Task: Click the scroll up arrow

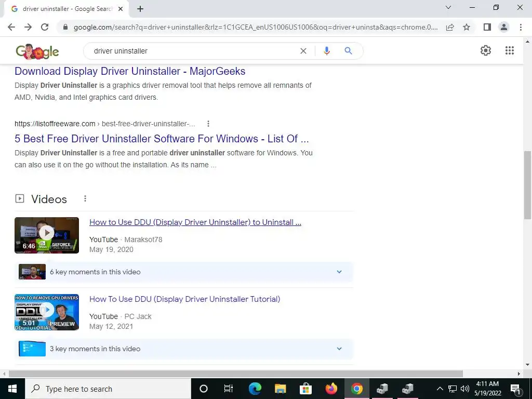Action: pyautogui.click(x=527, y=42)
